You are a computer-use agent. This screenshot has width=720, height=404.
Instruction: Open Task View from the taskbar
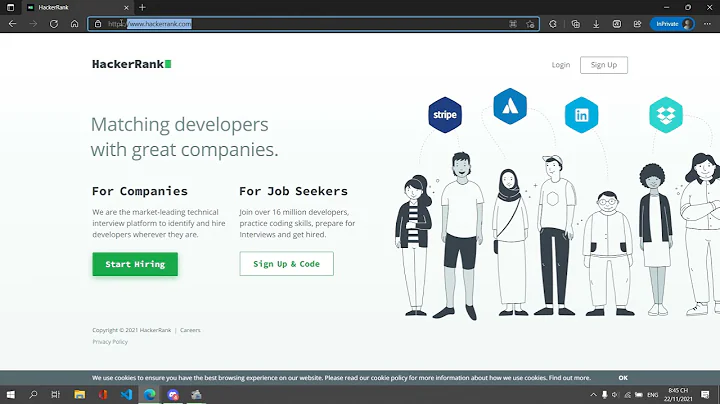click(x=56, y=394)
